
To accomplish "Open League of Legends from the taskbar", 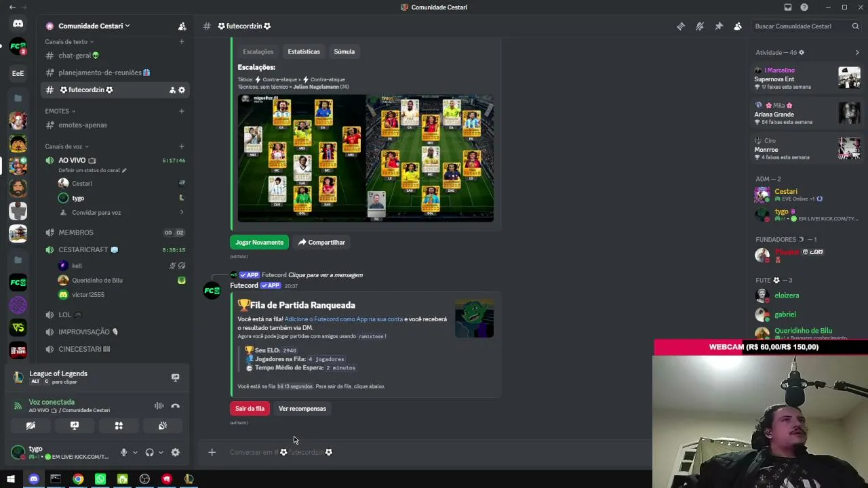I will coord(189,479).
